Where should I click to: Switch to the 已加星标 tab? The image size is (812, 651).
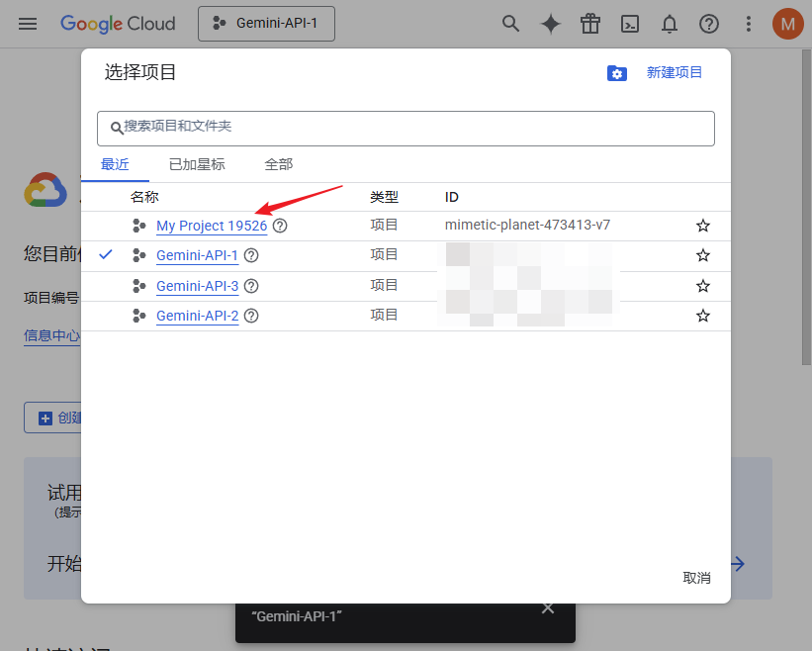tap(196, 164)
